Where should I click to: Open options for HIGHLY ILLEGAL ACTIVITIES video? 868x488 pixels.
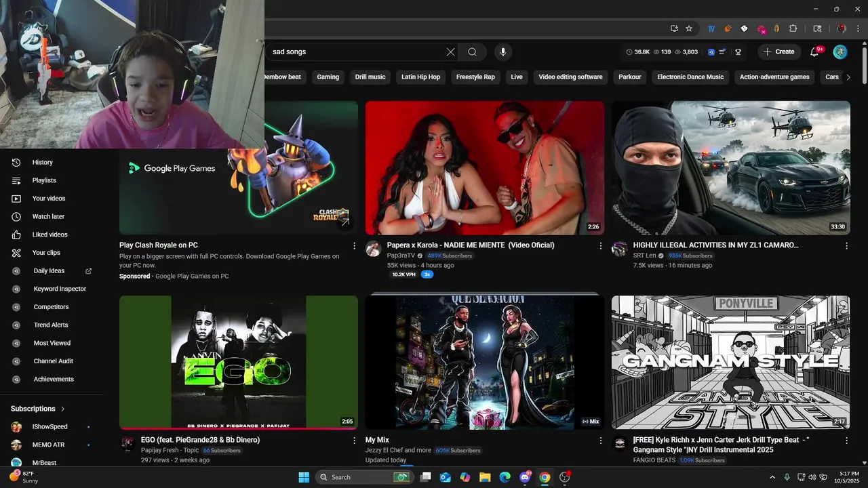(x=846, y=246)
